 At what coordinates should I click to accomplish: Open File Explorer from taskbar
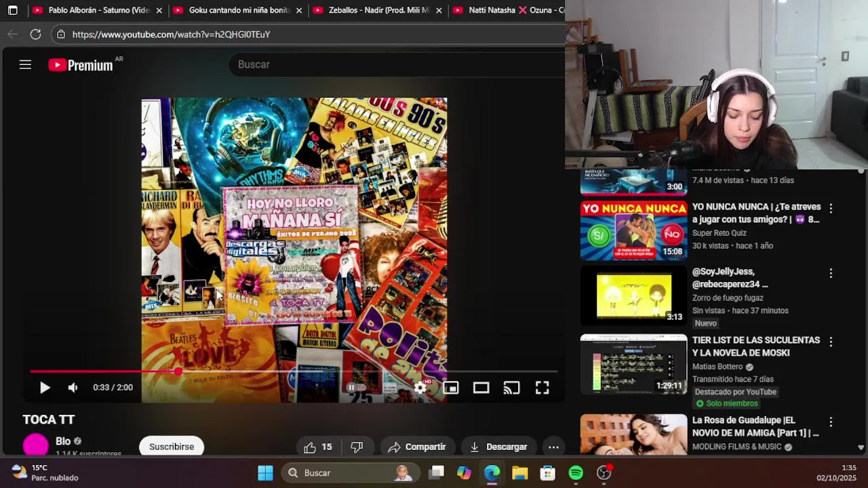[519, 473]
